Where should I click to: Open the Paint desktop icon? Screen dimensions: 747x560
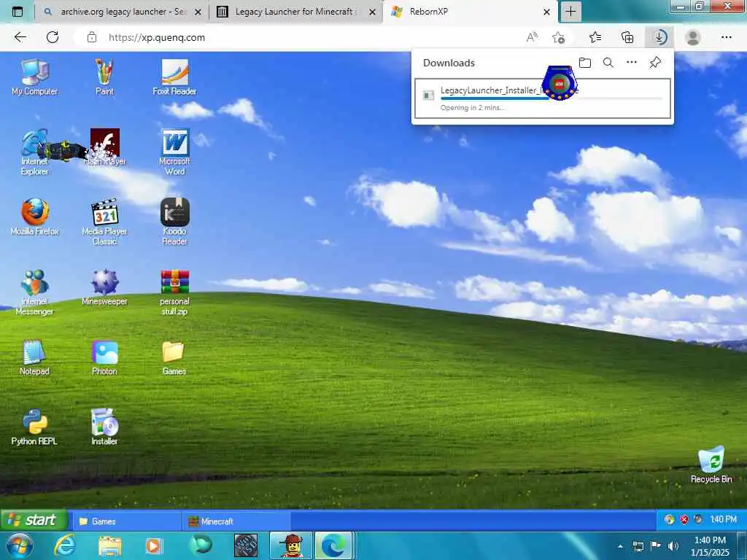coord(104,77)
